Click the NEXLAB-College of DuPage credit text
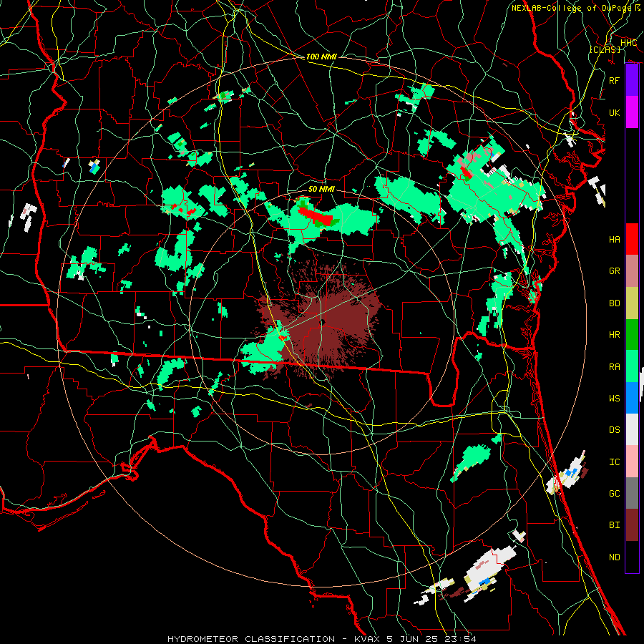 (576, 8)
